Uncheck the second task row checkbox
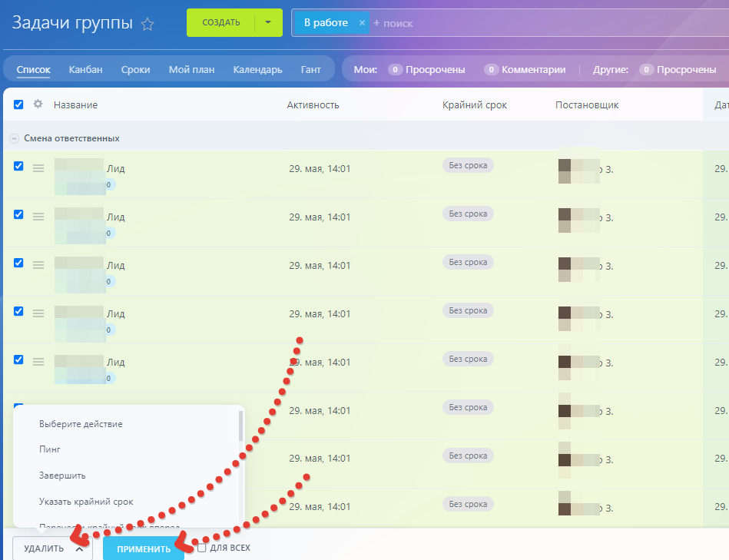729x560 pixels. pyautogui.click(x=18, y=214)
